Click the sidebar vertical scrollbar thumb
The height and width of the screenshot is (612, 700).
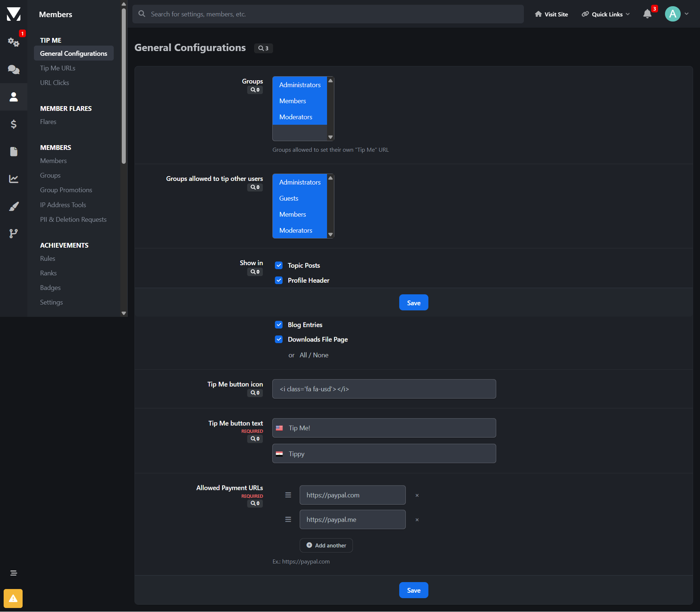[x=124, y=86]
